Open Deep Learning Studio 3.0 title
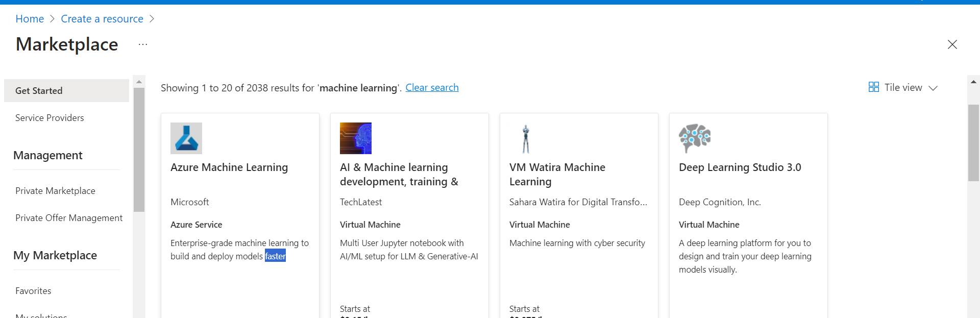 point(740,167)
